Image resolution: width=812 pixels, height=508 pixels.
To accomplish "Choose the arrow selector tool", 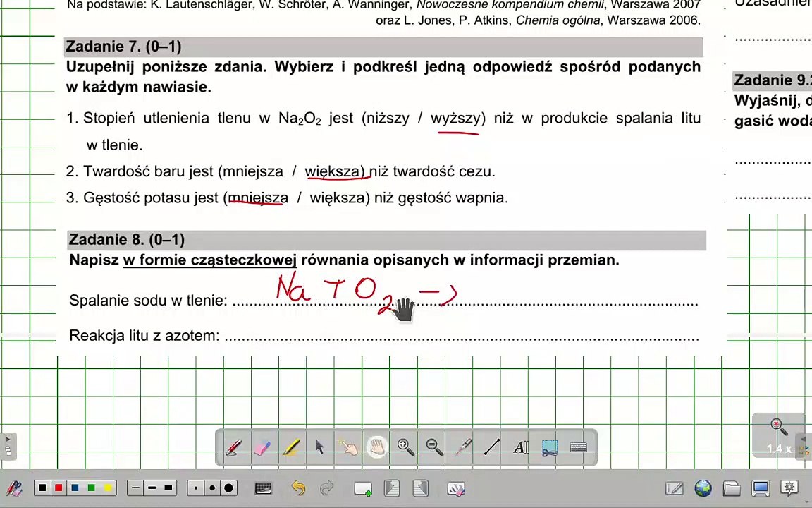I will [319, 447].
